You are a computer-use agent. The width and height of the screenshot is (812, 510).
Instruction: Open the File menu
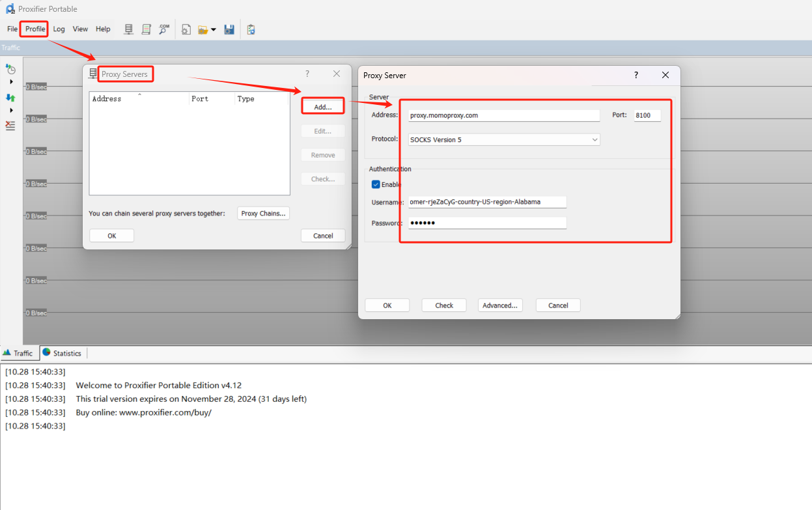tap(12, 29)
